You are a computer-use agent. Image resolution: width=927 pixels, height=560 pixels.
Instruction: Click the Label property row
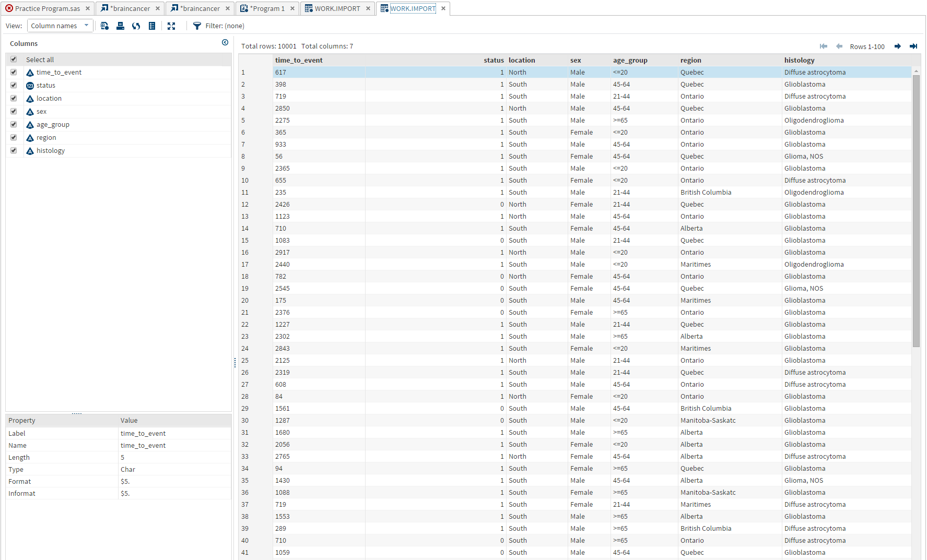point(119,434)
